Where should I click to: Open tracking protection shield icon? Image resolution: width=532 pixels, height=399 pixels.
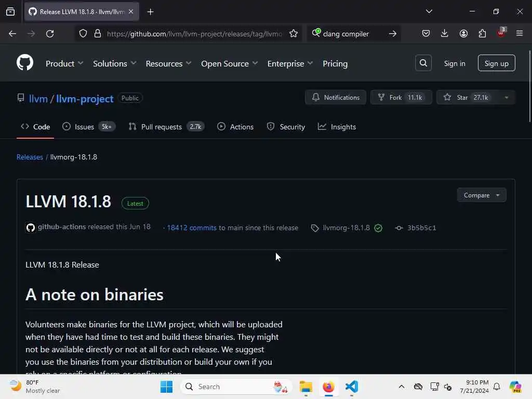click(x=83, y=34)
